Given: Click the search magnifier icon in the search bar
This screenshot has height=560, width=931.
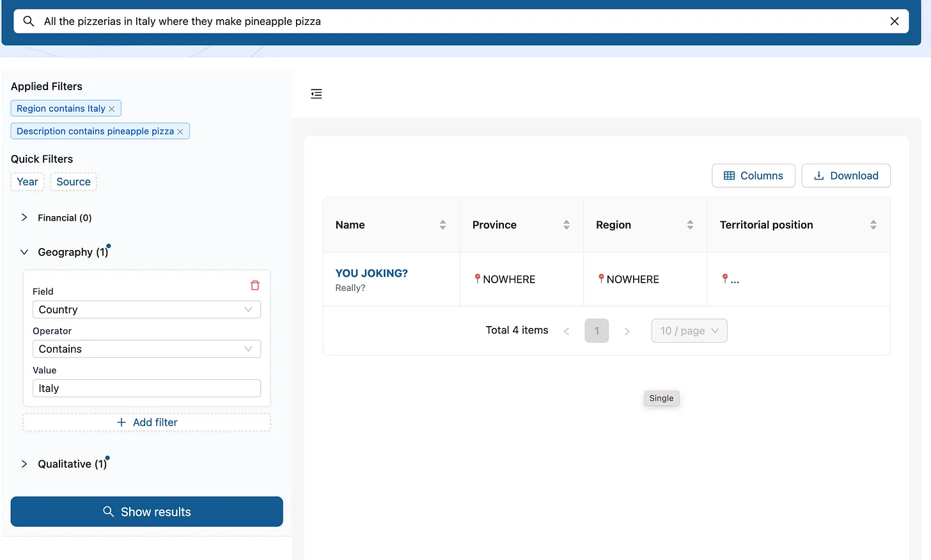Looking at the screenshot, I should [29, 21].
